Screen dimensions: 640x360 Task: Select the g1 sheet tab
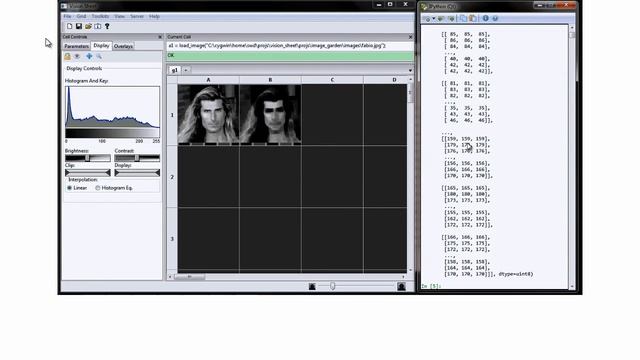pos(175,70)
